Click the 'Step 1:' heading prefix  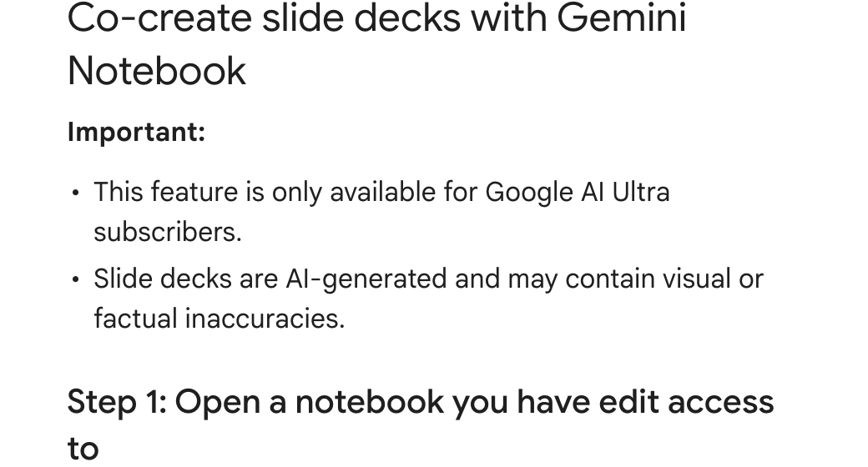pyautogui.click(x=118, y=402)
